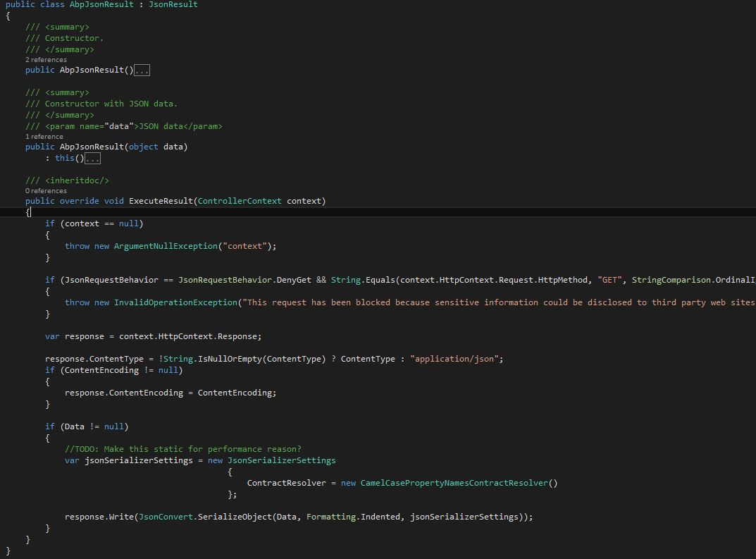Click 'var response' declaration line
This screenshot has width=756, height=559.
[154, 336]
